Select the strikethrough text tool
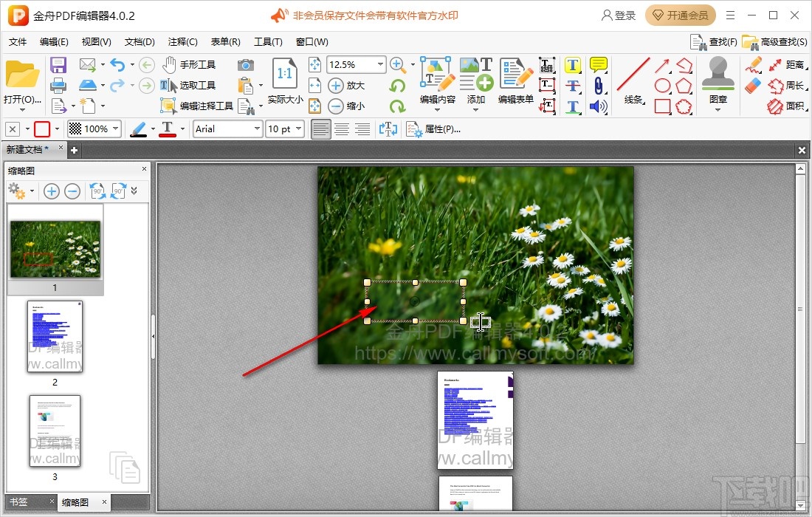 coord(572,86)
